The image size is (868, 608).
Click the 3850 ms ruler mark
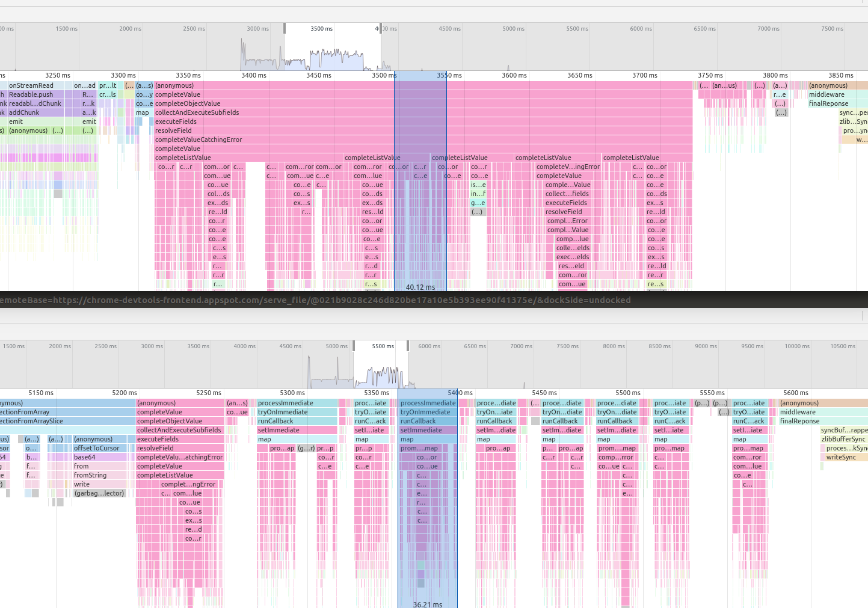840,75
